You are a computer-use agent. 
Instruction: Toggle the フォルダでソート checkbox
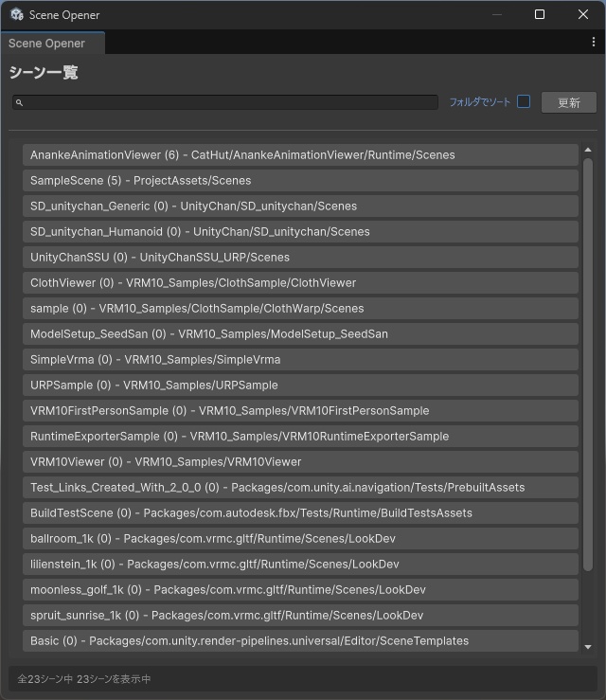click(x=524, y=101)
